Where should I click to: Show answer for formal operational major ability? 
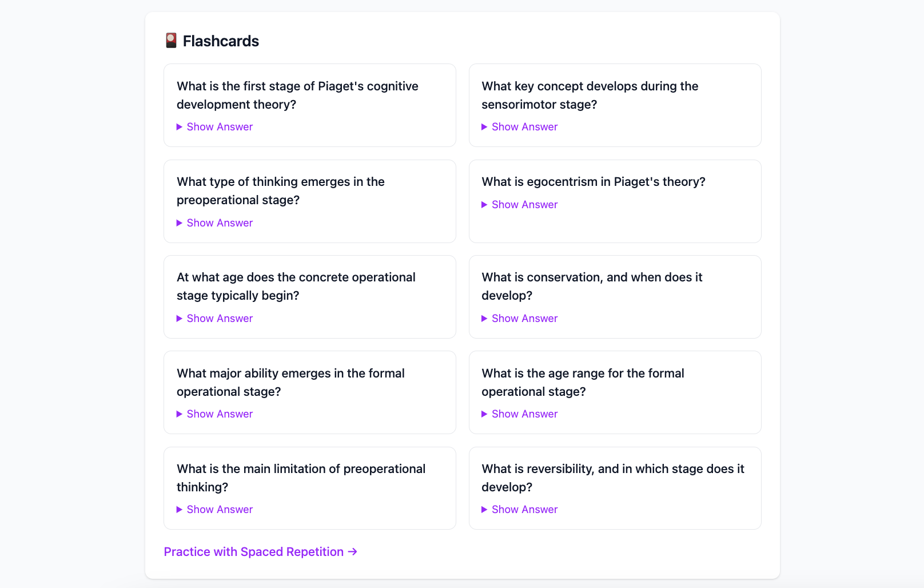[220, 414]
